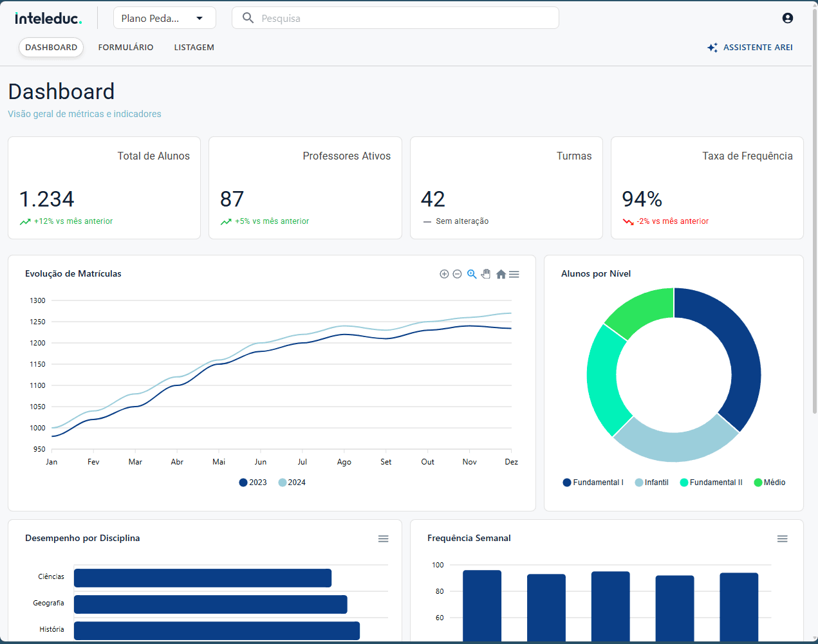Open Frequência Semanal chart menu
818x644 pixels.
click(782, 539)
